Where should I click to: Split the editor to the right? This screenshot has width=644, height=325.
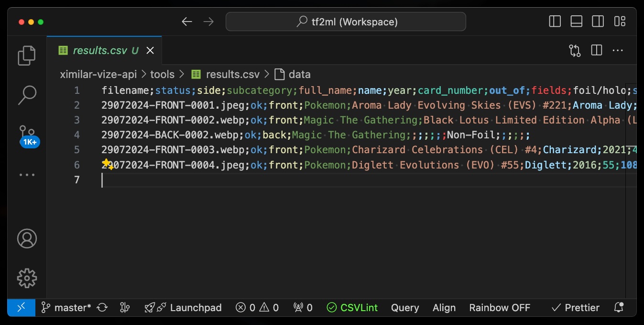point(596,51)
